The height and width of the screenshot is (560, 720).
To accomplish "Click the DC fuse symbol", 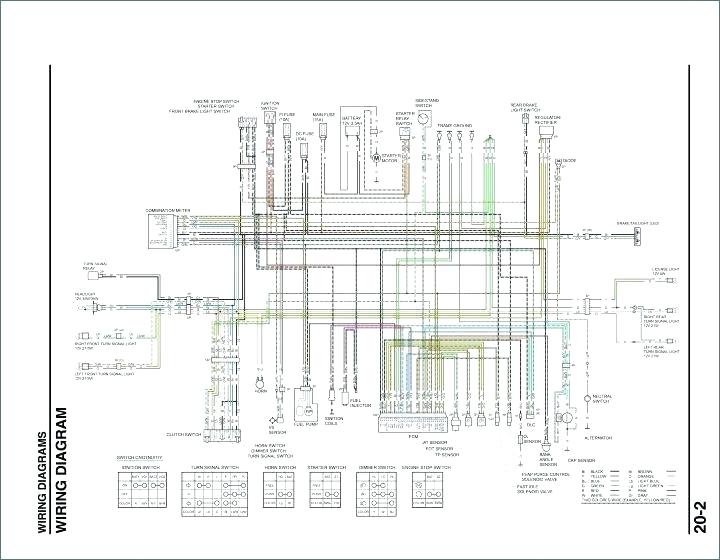I will pos(304,150).
